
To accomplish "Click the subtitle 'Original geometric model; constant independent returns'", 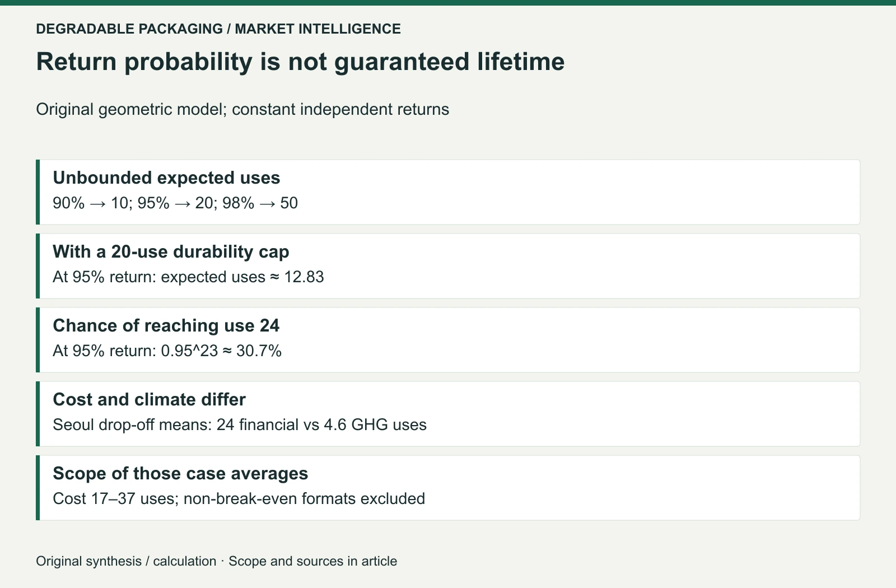I will point(242,109).
